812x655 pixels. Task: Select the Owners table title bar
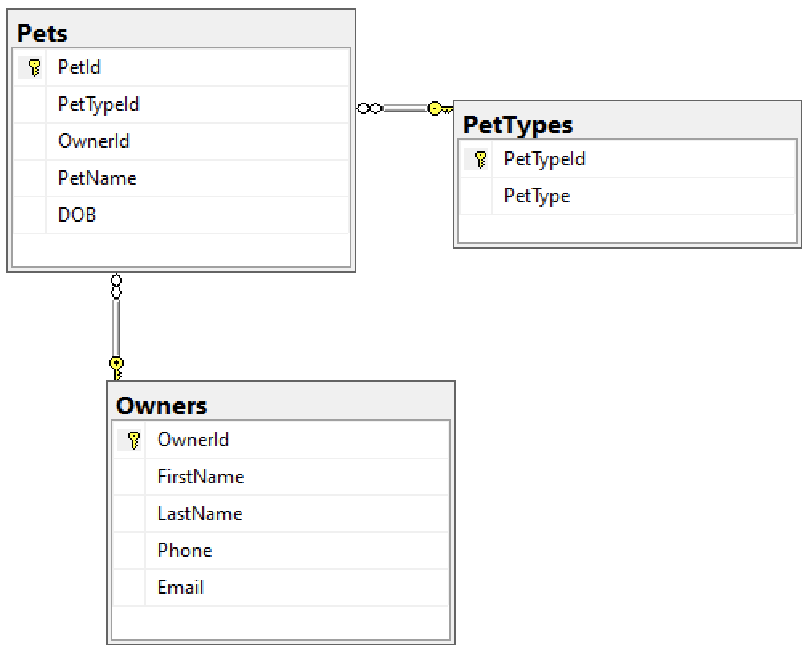pyautogui.click(x=281, y=405)
